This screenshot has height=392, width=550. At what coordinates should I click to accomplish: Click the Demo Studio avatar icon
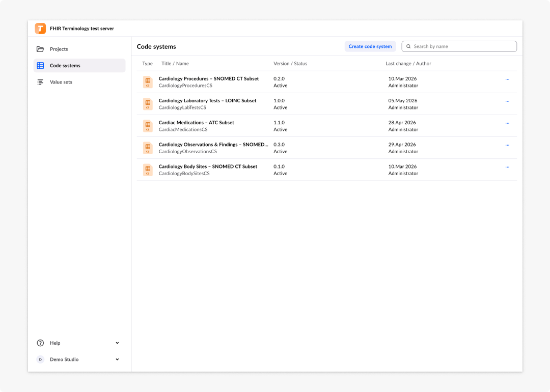[40, 359]
